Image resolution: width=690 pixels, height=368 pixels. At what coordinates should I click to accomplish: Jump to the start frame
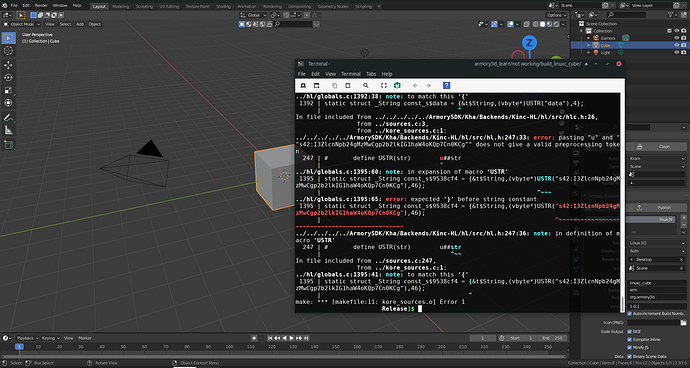[270, 338]
